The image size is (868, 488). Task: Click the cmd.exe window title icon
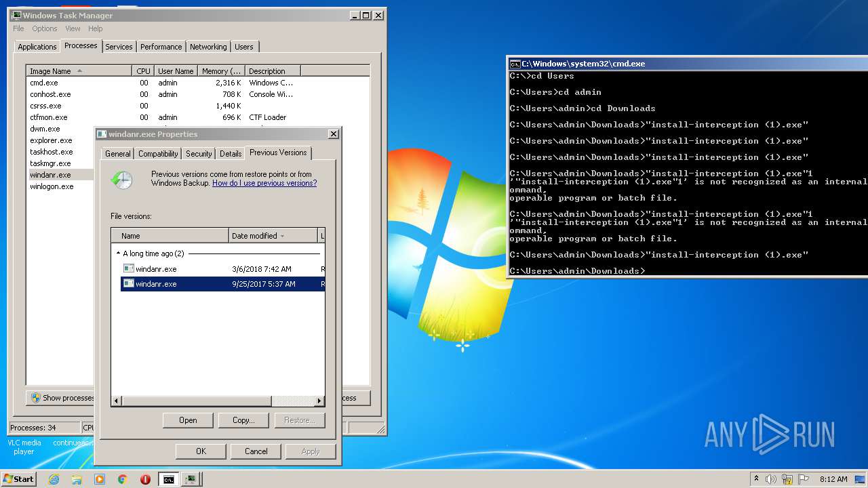pyautogui.click(x=515, y=63)
